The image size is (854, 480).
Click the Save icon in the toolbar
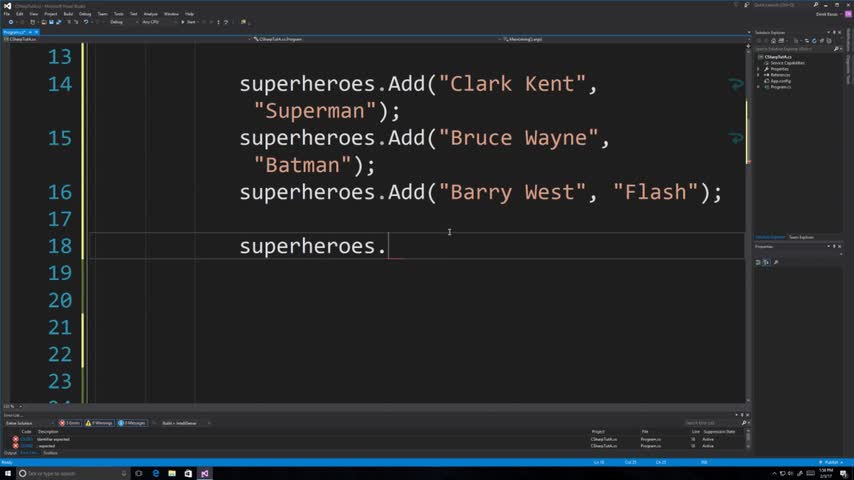[51, 22]
